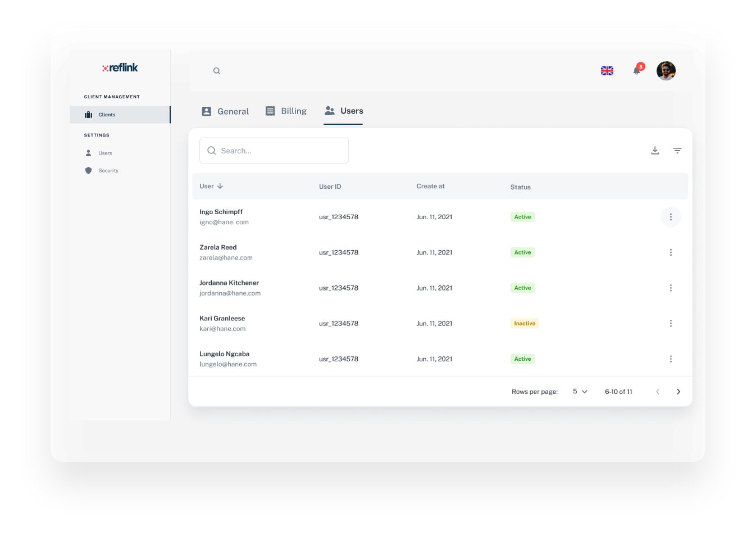Screen dimensions: 756x535
Task: Open more options for Zarela Reed
Action: pyautogui.click(x=671, y=252)
